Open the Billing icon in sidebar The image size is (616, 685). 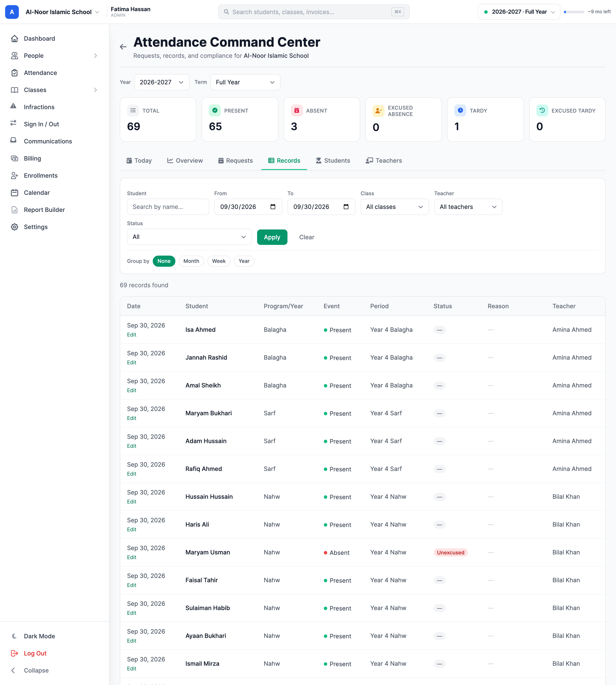click(x=14, y=159)
